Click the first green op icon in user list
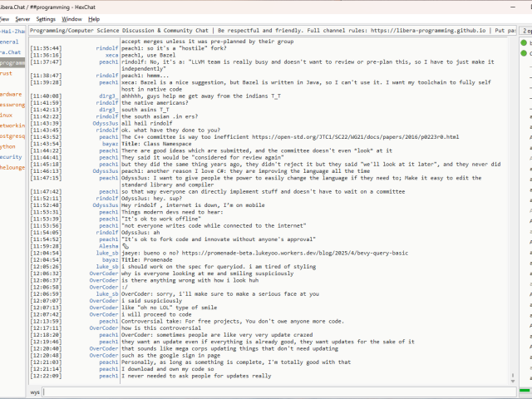This screenshot has height=399, width=532. point(525,42)
